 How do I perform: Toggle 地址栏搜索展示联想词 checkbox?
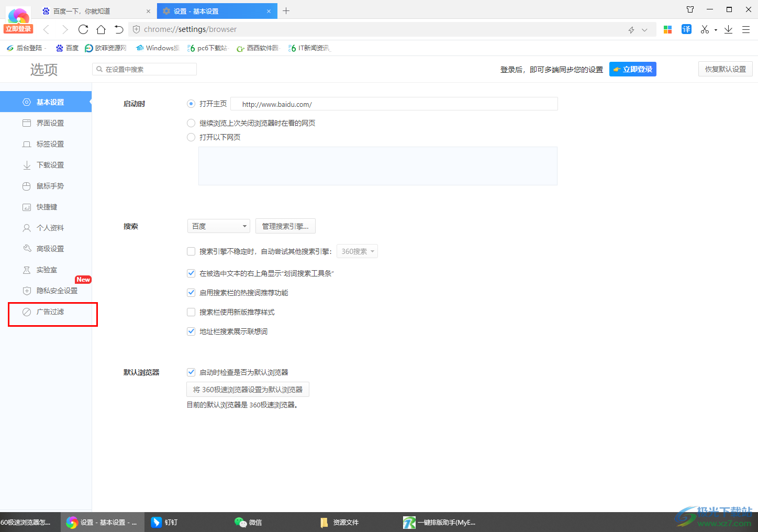(x=191, y=331)
